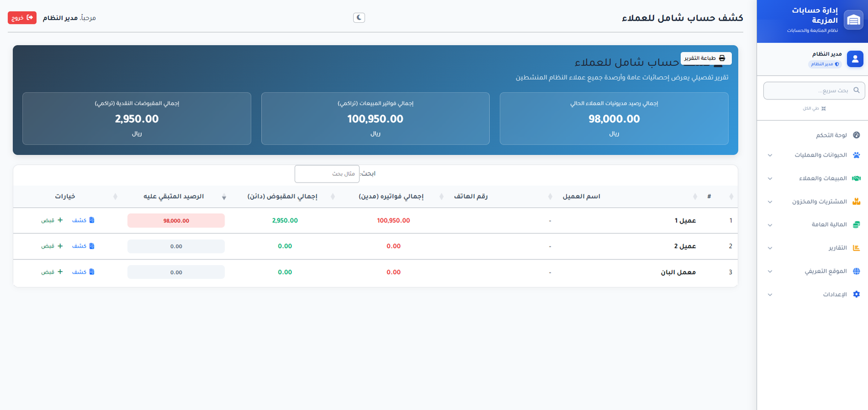Click the مدير النظام user avatar icon
The image size is (868, 410).
point(855,59)
